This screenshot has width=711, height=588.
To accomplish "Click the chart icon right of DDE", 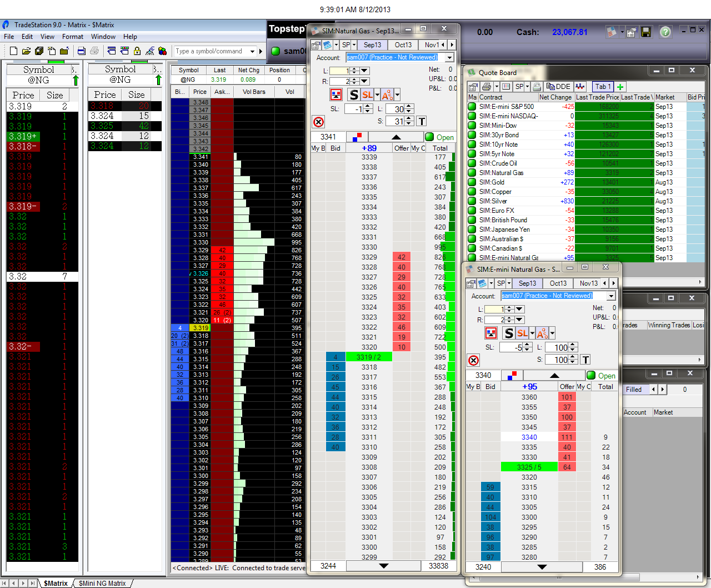I will tap(580, 87).
